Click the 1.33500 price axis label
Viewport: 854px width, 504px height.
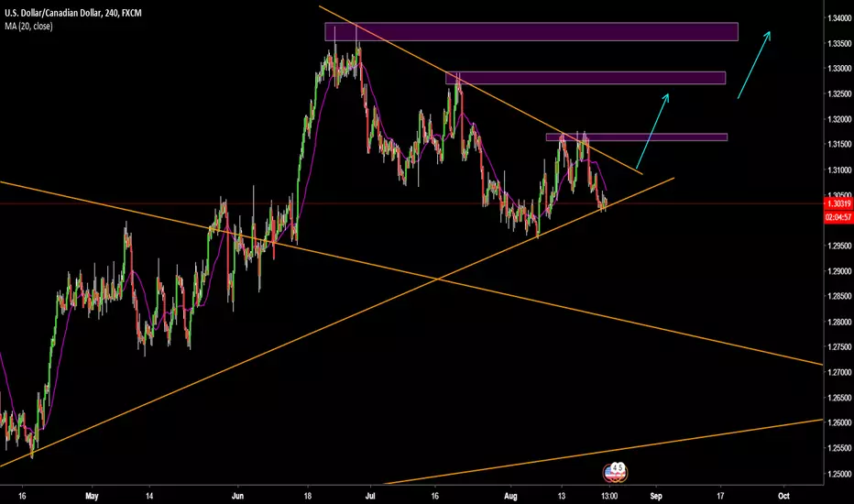838,43
